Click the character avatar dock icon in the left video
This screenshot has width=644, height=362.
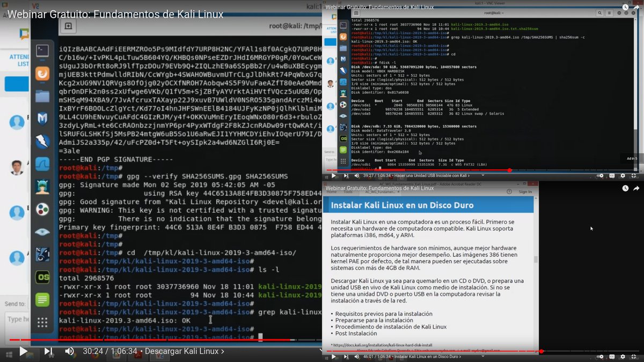42,187
